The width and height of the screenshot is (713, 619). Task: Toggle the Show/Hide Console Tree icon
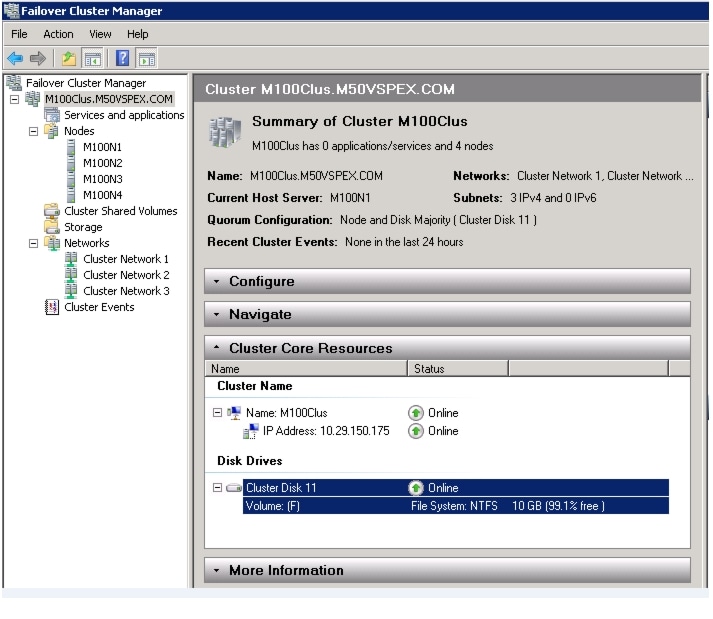point(93,59)
